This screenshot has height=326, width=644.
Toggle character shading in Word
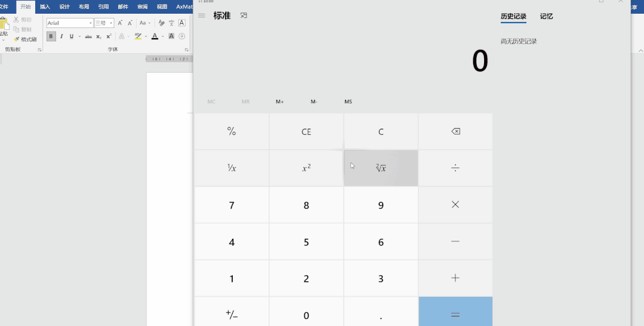pos(171,36)
